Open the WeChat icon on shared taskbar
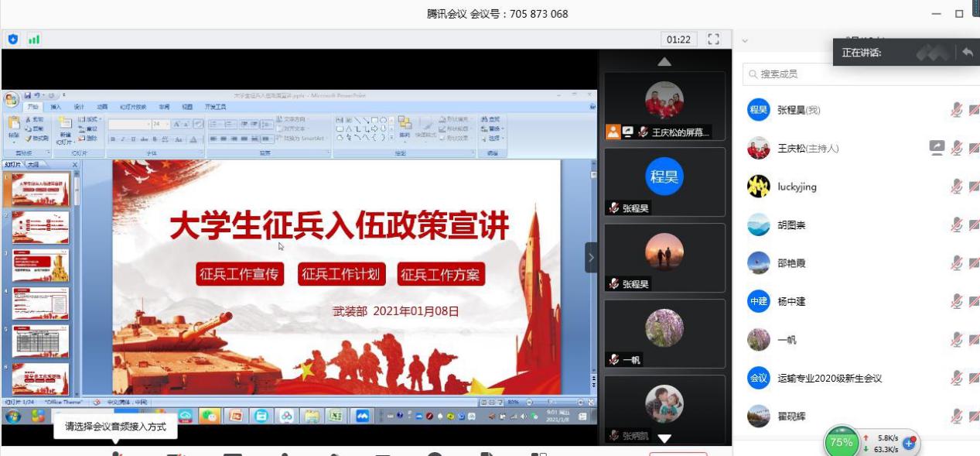980x456 pixels. (210, 416)
